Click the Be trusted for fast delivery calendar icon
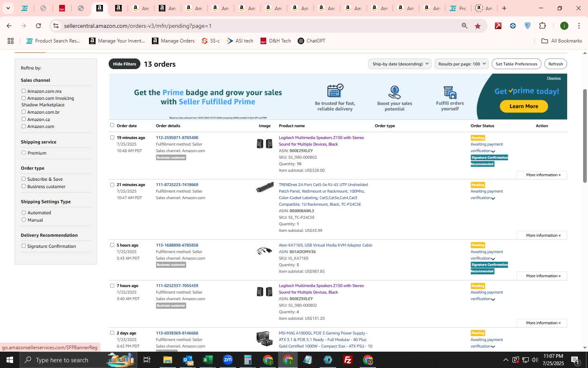The height and width of the screenshot is (368, 588). coord(335,91)
